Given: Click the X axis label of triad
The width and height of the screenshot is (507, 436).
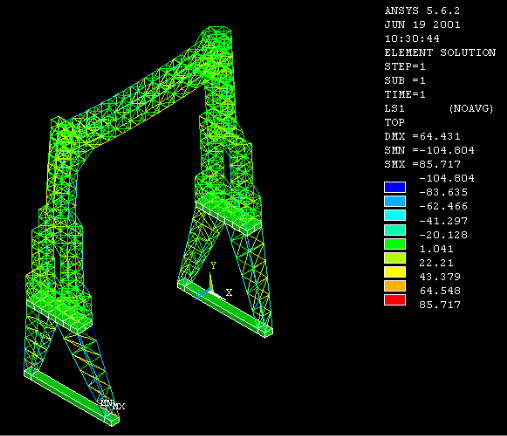Looking at the screenshot, I should pyautogui.click(x=229, y=293).
